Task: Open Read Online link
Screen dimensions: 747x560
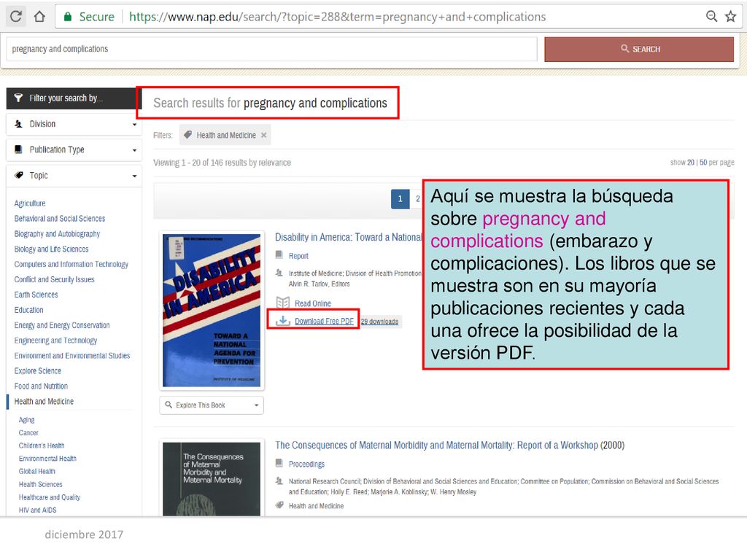Action: [312, 304]
